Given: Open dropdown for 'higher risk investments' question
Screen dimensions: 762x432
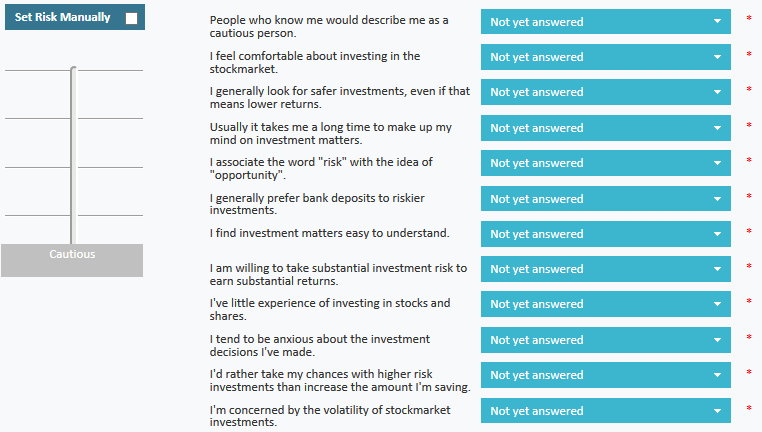Looking at the screenshot, I should (x=605, y=375).
